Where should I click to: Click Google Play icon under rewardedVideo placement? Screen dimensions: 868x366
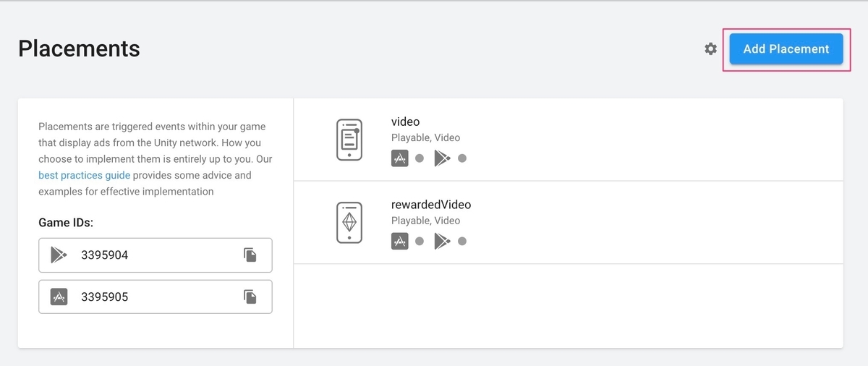pos(441,242)
